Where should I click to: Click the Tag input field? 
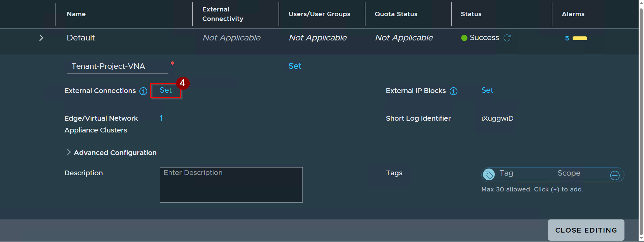pos(523,174)
